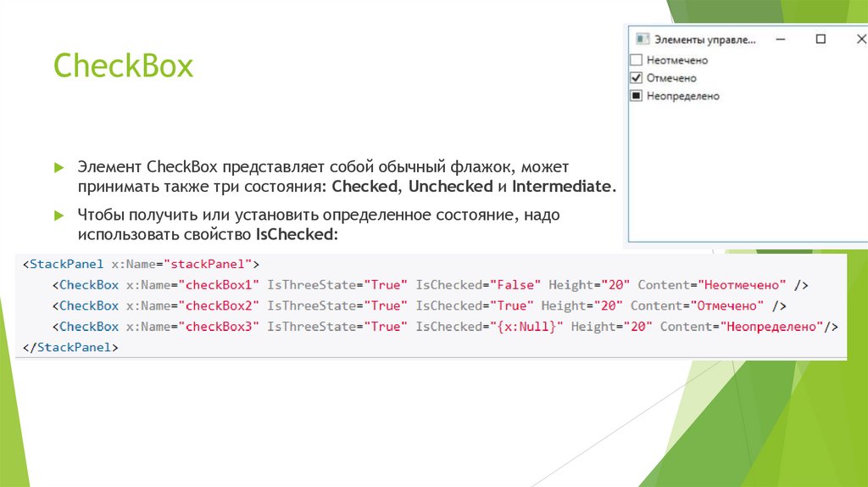This screenshot has width=868, height=487.
Task: Click Content "Неотмечено" value in the code
Action: click(742, 285)
